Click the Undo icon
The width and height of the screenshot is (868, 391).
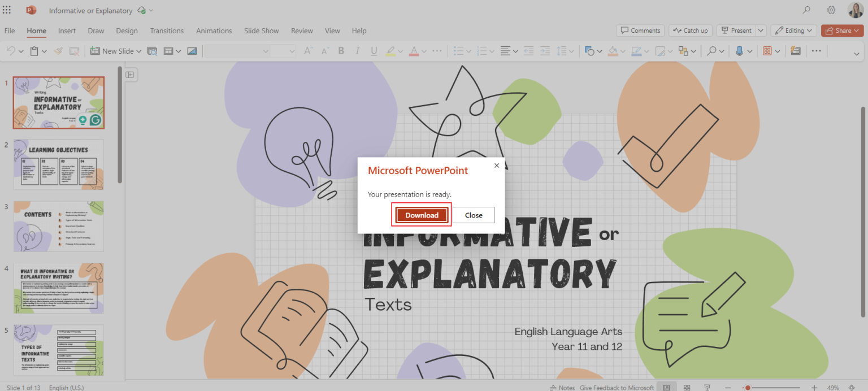[10, 51]
